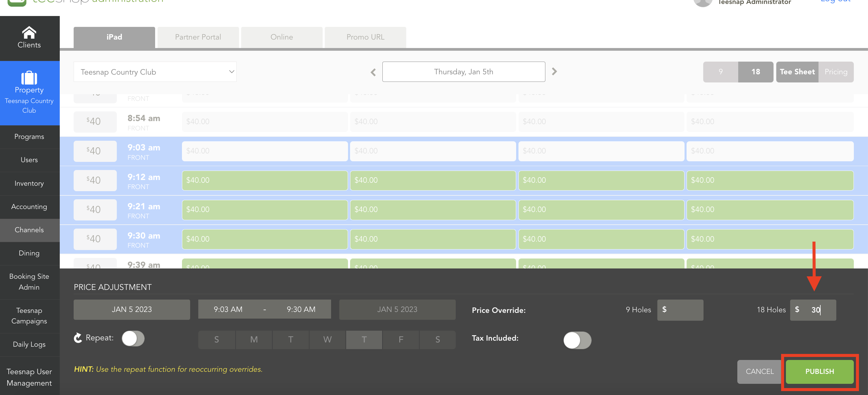Select the 8:54 am row price button
Viewport: 868px width, 395px height.
[95, 122]
